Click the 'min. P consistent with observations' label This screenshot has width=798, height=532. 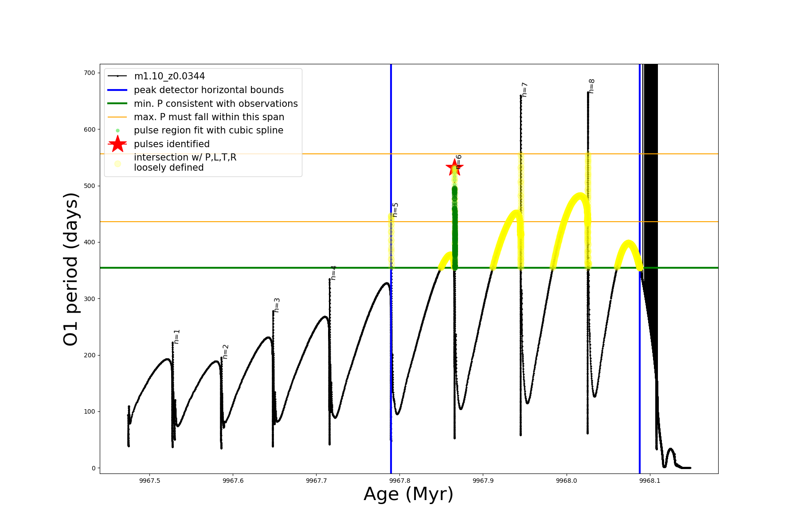click(215, 104)
